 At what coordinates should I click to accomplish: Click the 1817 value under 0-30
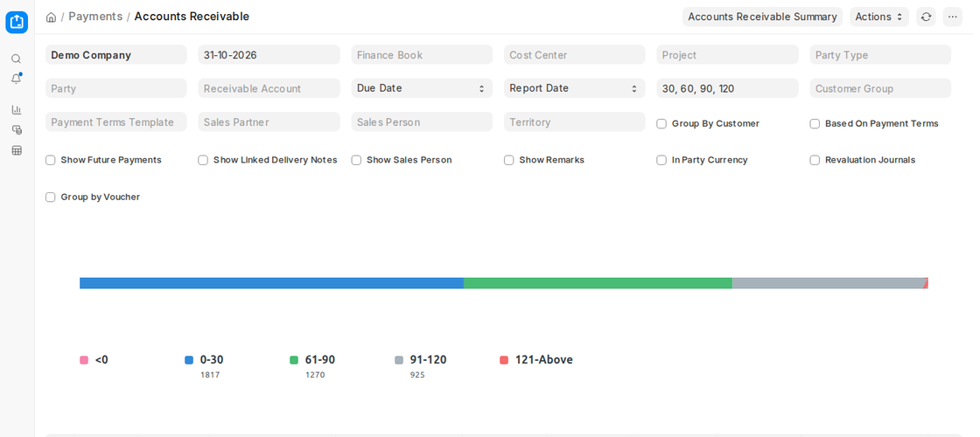pos(210,375)
